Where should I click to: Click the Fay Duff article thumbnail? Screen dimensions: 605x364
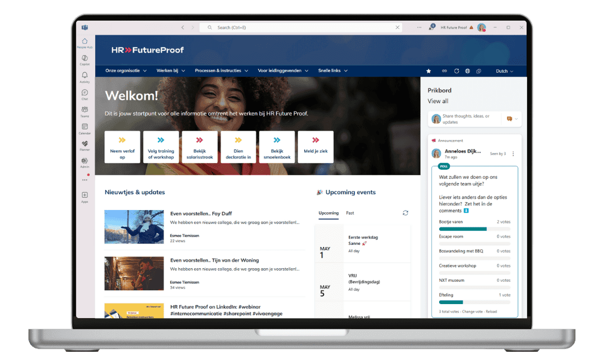pos(134,227)
